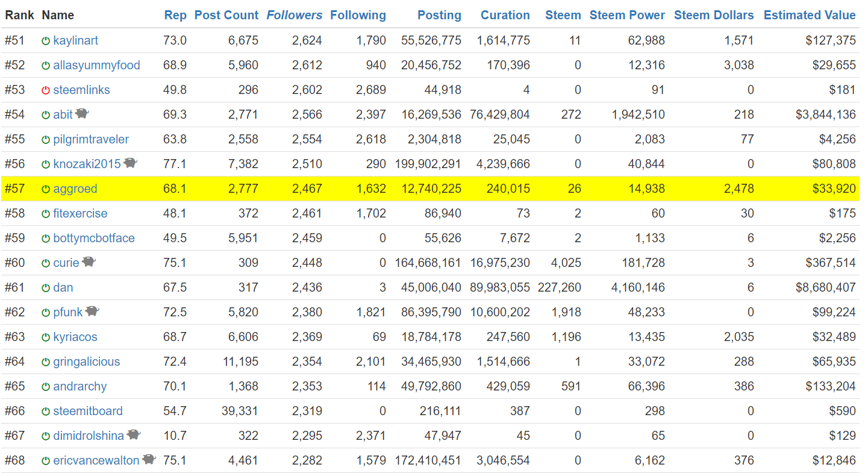868x473 pixels.
Task: Click the Post Count column header
Action: pyautogui.click(x=226, y=15)
